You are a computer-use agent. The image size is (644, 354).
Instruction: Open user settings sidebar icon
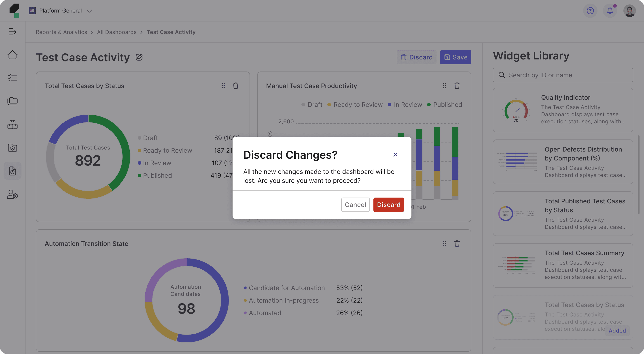tap(12, 194)
